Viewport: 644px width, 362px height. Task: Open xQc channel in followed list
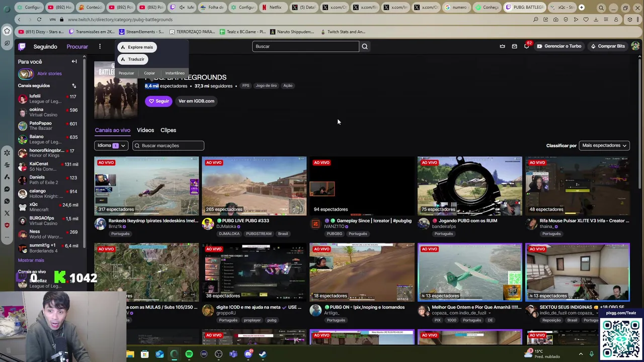click(x=48, y=207)
